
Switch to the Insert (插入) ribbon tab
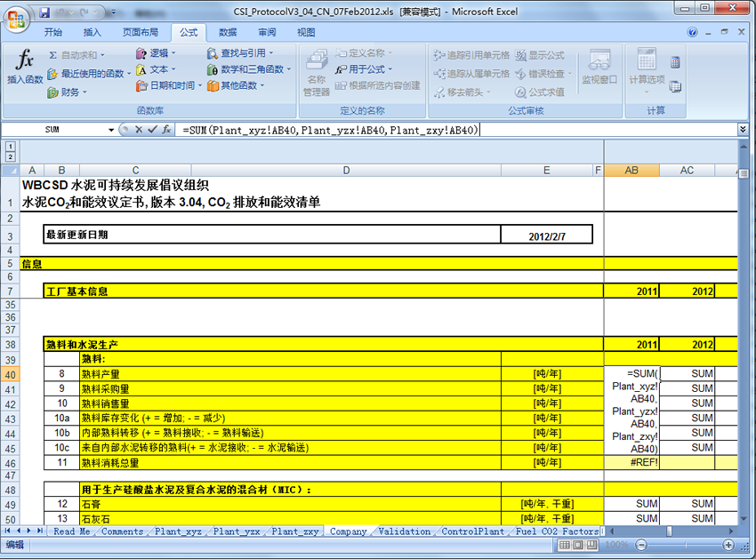[92, 33]
